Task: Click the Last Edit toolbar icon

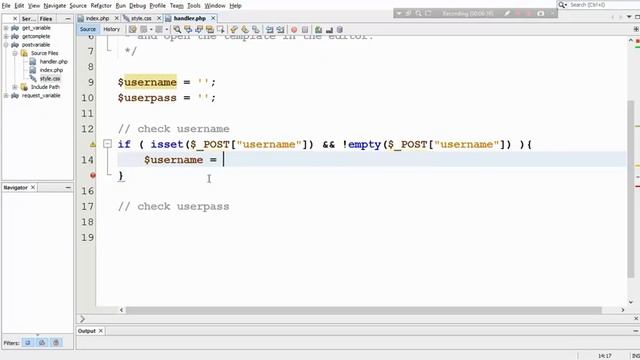Action: pyautogui.click(x=133, y=29)
